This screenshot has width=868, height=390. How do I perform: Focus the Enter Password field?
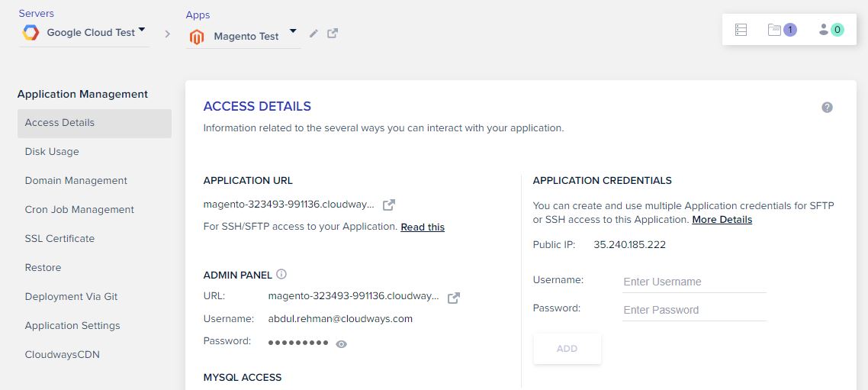[x=694, y=310]
